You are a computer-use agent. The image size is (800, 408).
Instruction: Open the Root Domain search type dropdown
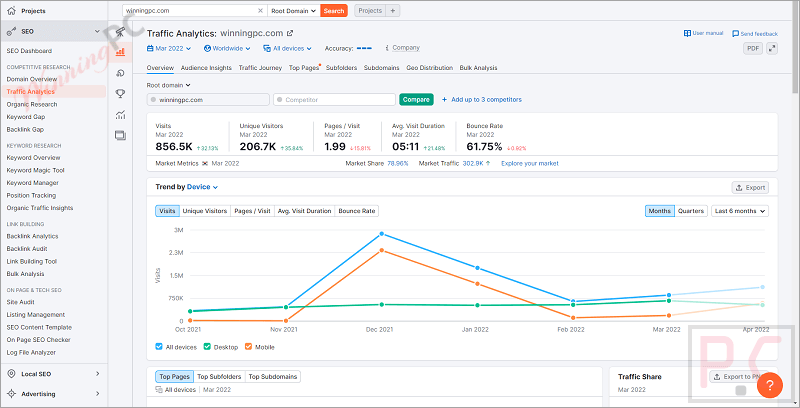pyautogui.click(x=294, y=10)
